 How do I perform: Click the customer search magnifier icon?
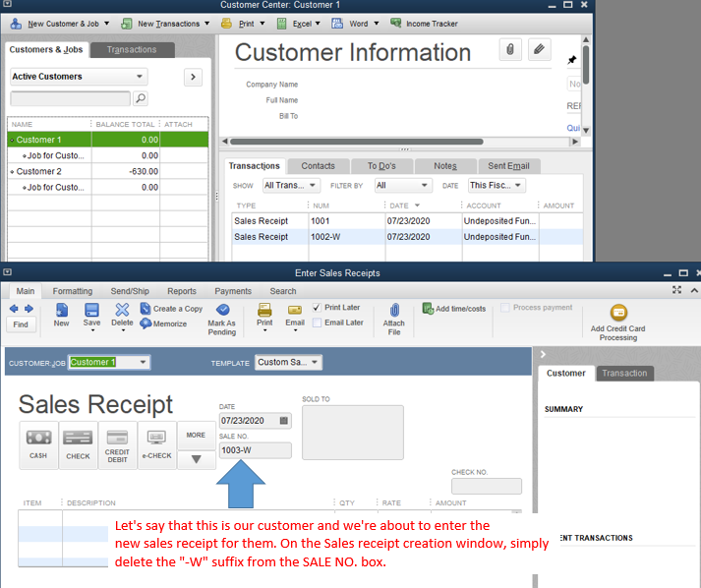click(x=141, y=98)
